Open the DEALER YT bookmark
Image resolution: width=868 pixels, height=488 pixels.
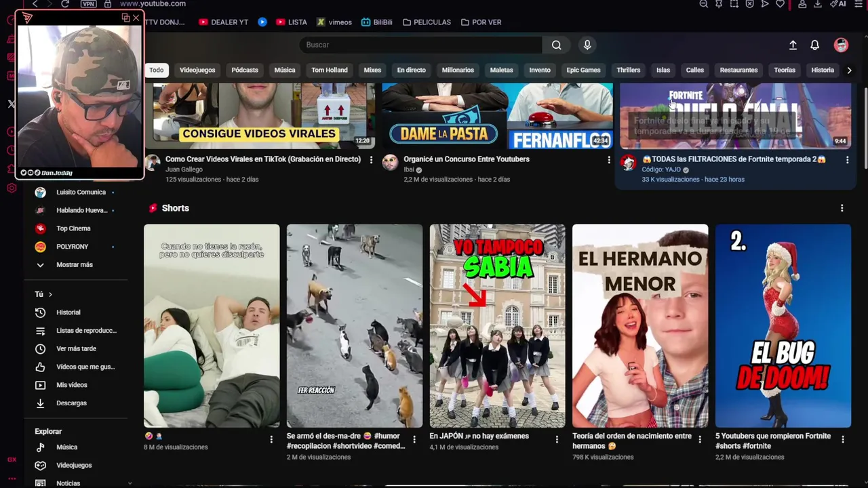[224, 22]
